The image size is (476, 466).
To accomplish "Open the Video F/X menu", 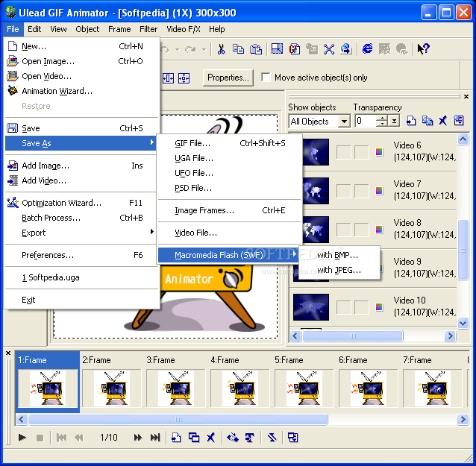I will [183, 29].
